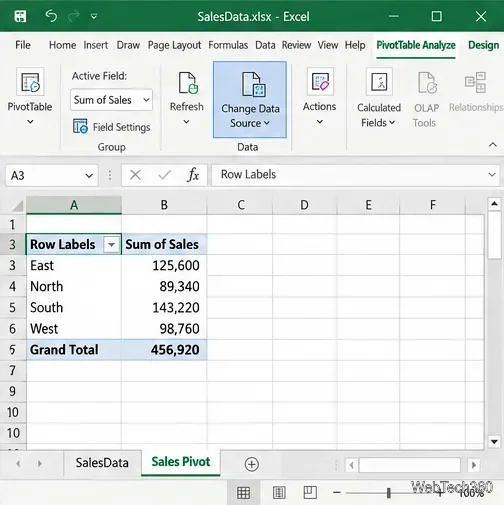504x505 pixels.
Task: Select the PivotTable Analyze tab
Action: tap(416, 45)
